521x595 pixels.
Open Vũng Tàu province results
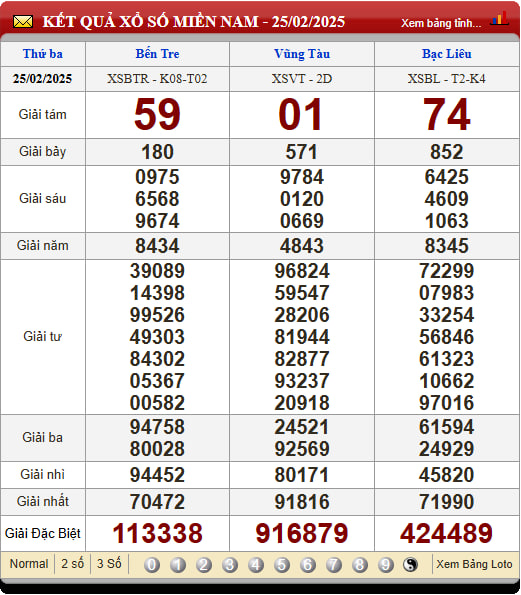point(302,54)
